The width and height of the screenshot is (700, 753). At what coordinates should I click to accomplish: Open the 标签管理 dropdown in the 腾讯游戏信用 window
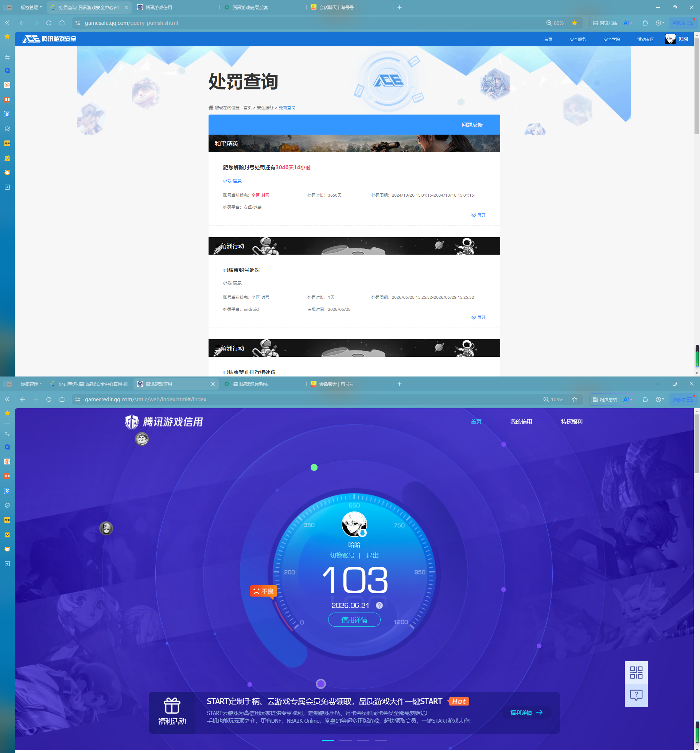pos(31,384)
